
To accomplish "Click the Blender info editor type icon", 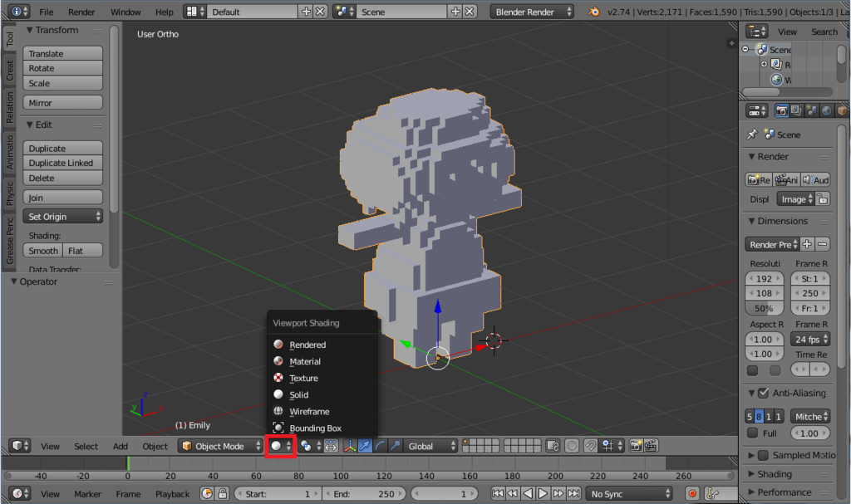I will 20,11.
